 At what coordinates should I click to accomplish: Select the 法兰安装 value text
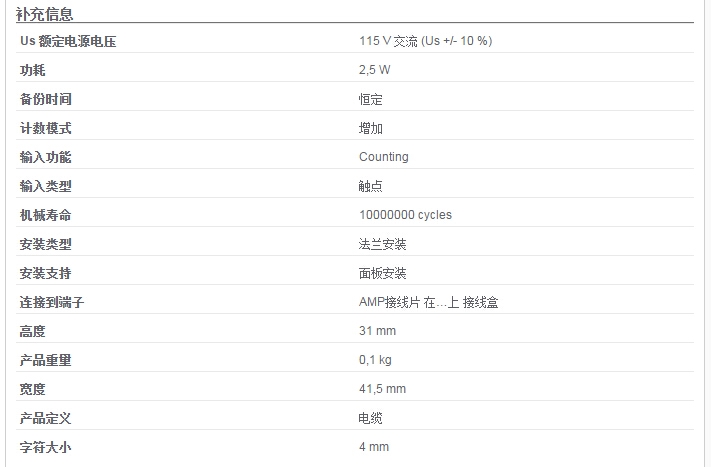(383, 244)
